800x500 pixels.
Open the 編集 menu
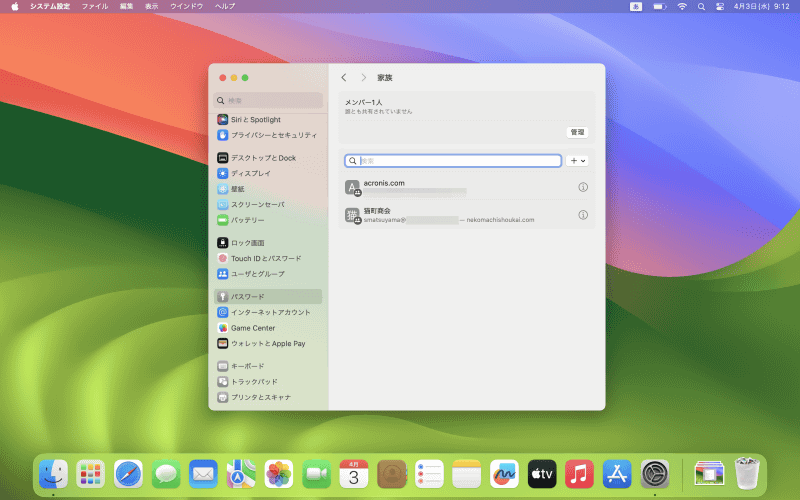[126, 6]
